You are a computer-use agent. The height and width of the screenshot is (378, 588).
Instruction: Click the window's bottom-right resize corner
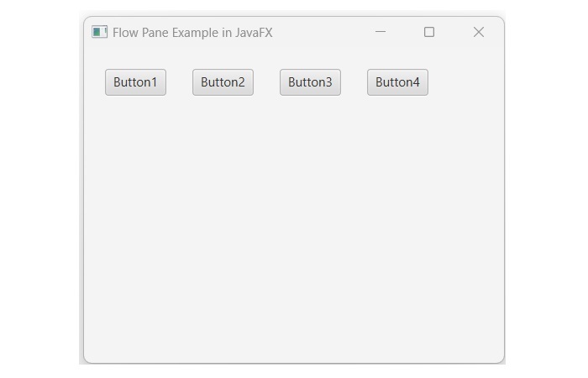coord(501,360)
